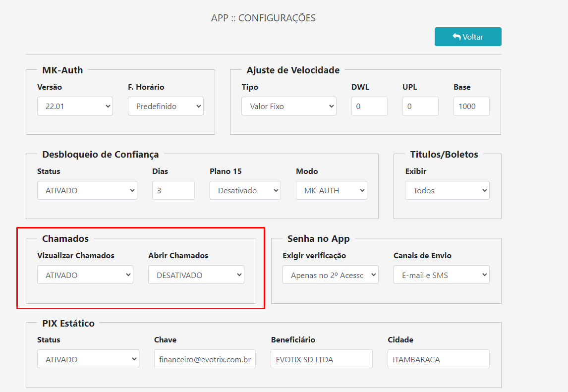Open the Status dropdown in PIX Estático
The width and height of the screenshot is (568, 392).
(88, 358)
